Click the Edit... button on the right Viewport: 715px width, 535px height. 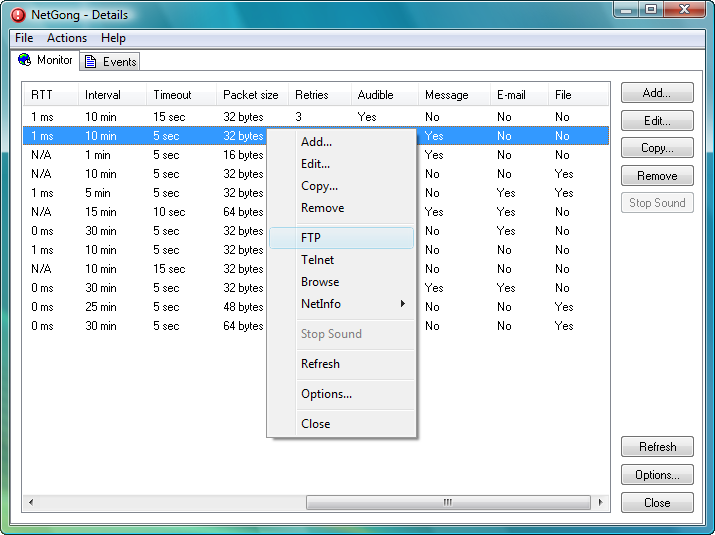[x=657, y=121]
